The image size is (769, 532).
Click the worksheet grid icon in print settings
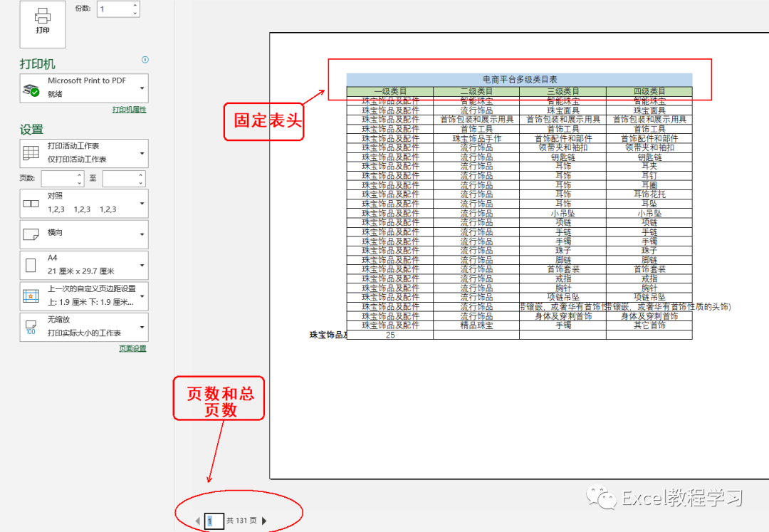[31, 153]
